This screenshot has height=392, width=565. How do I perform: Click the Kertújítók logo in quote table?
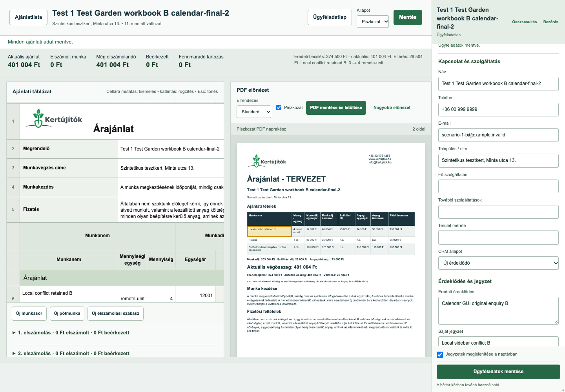point(54,118)
